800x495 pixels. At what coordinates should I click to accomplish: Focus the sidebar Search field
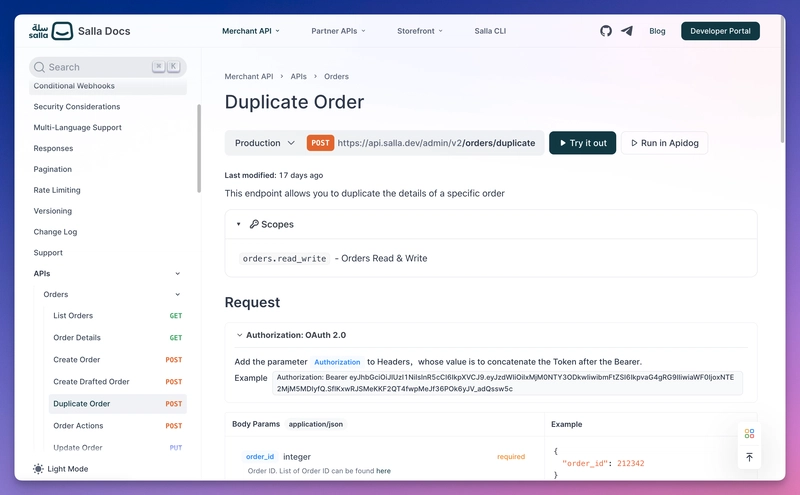108,67
